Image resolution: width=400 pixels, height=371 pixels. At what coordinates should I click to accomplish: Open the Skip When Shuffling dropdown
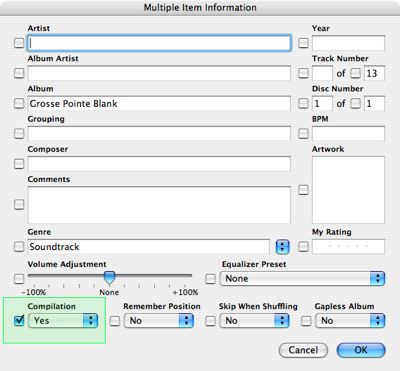pyautogui.click(x=254, y=321)
